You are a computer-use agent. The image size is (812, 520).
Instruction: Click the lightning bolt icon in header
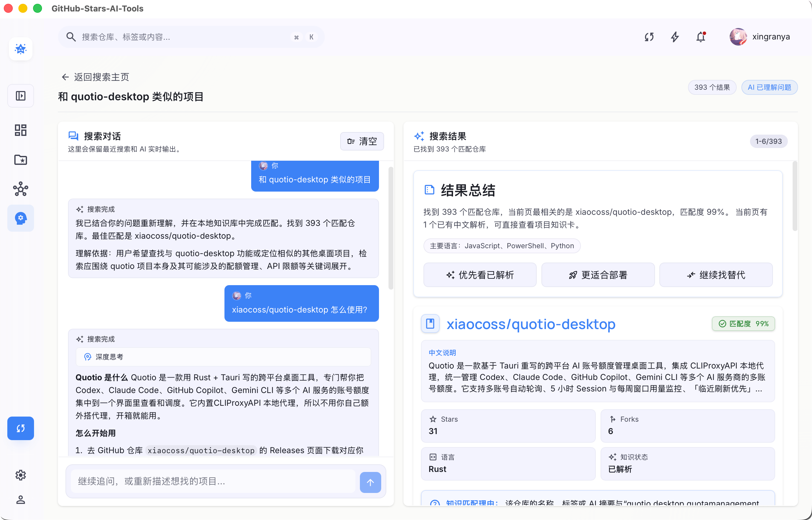pyautogui.click(x=675, y=37)
